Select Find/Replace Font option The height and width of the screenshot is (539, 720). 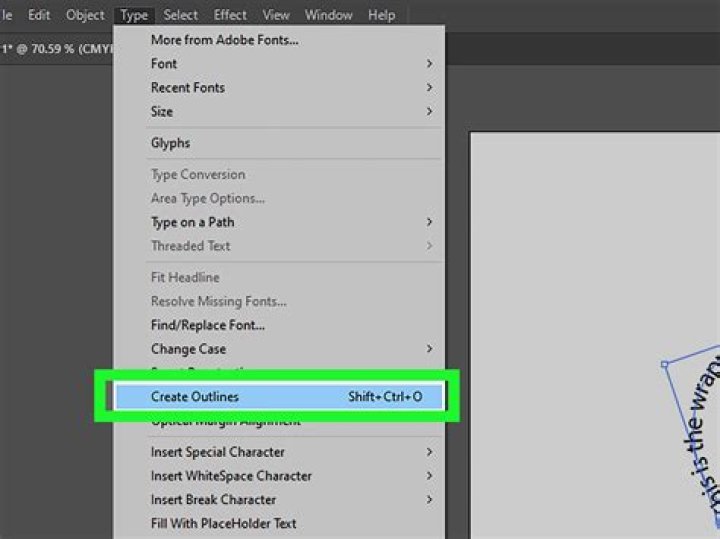click(207, 325)
